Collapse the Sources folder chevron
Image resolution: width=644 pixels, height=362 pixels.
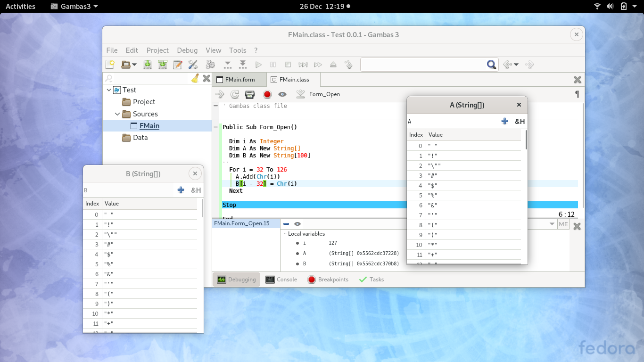(x=118, y=114)
